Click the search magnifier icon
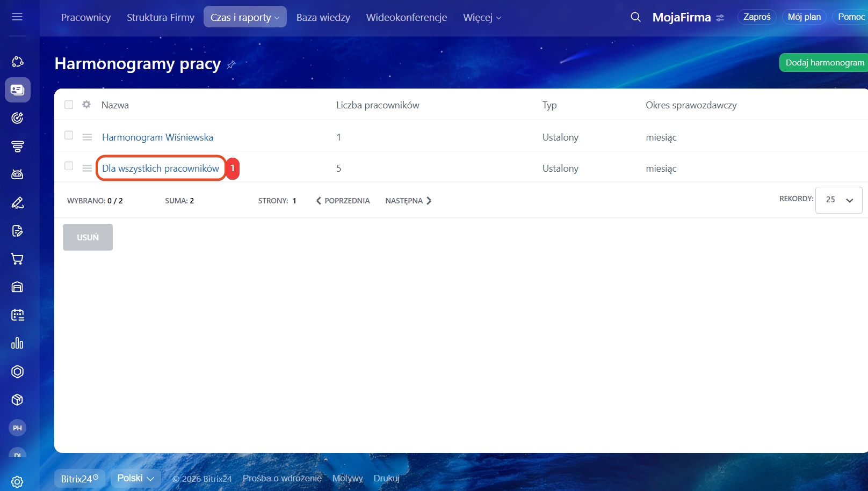868x491 pixels. (635, 17)
